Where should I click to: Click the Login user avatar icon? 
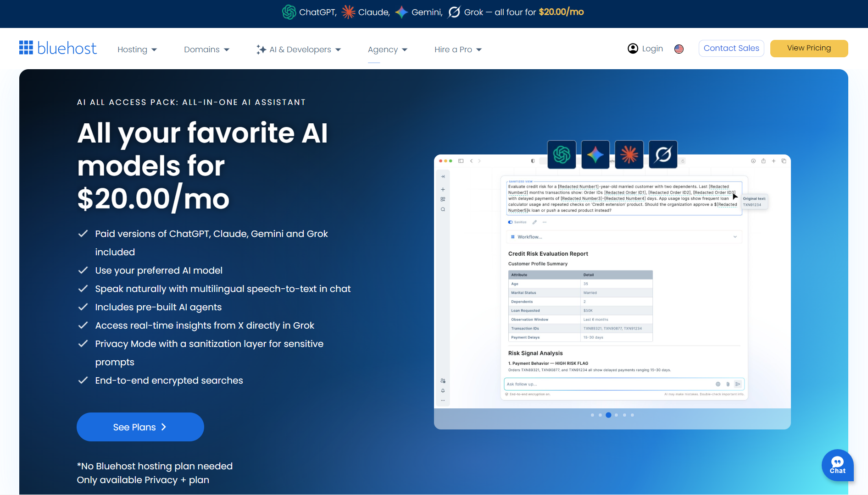point(633,49)
